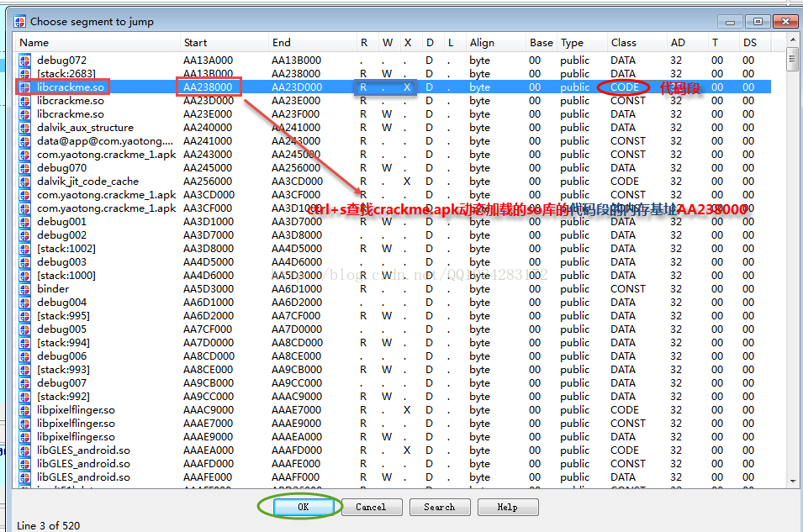803x532 pixels.
Task: Click the segment icon beside debug004
Action: (24, 302)
